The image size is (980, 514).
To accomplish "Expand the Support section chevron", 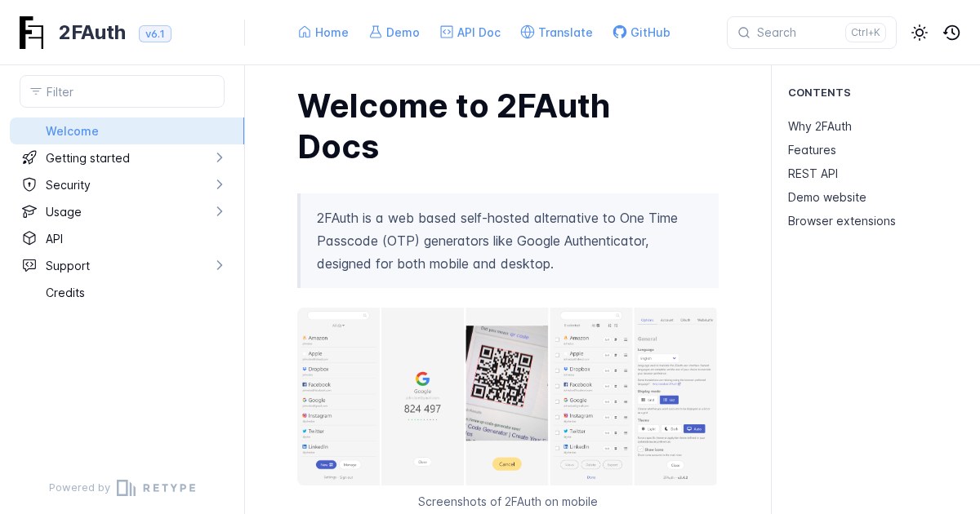I will (x=219, y=265).
